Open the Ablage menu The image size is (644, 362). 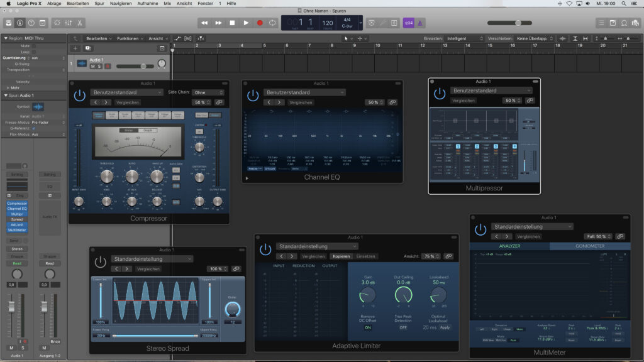pos(54,3)
